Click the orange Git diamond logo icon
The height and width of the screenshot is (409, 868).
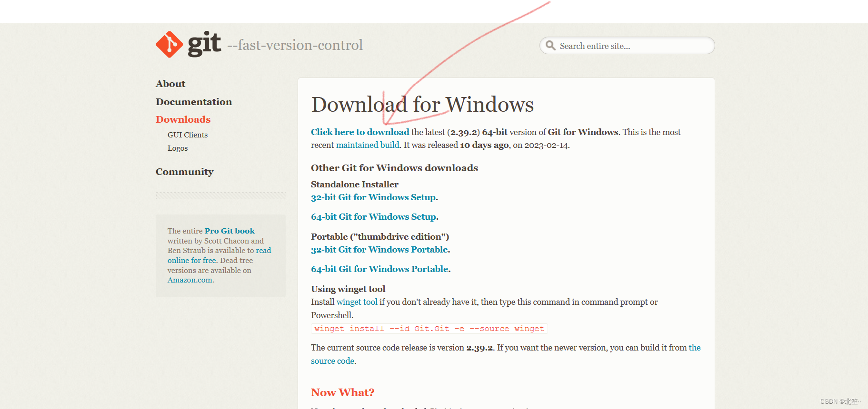(x=169, y=45)
